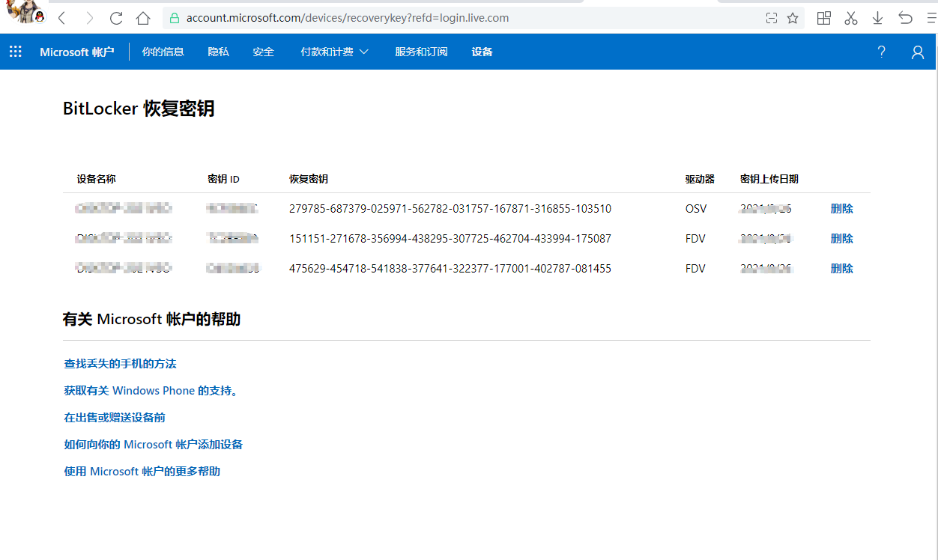Screen dimensions: 938x560
Task: Delete the recovery key starting 151151
Action: pos(842,239)
